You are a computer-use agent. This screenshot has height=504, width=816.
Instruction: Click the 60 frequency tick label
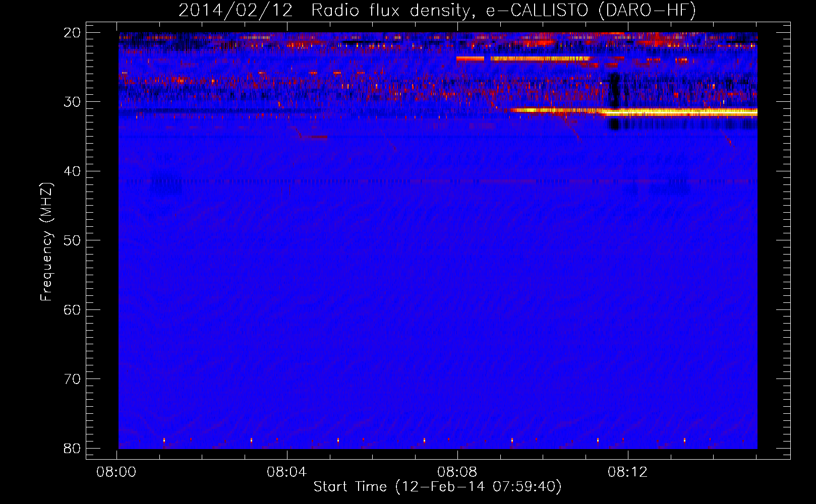click(x=73, y=309)
